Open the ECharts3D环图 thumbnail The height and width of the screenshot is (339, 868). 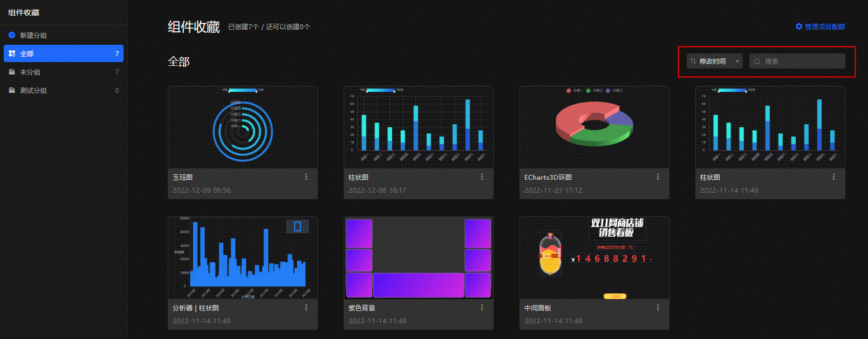pos(594,127)
